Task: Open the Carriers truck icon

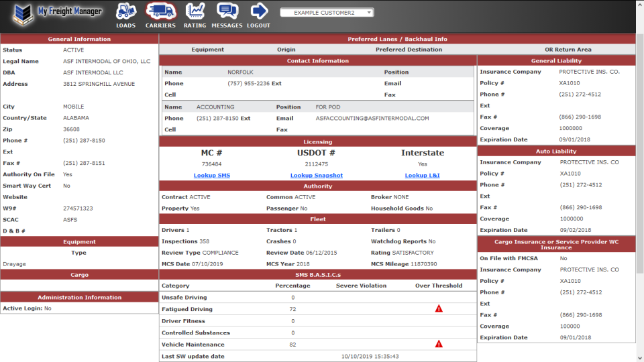Action: 160,15
